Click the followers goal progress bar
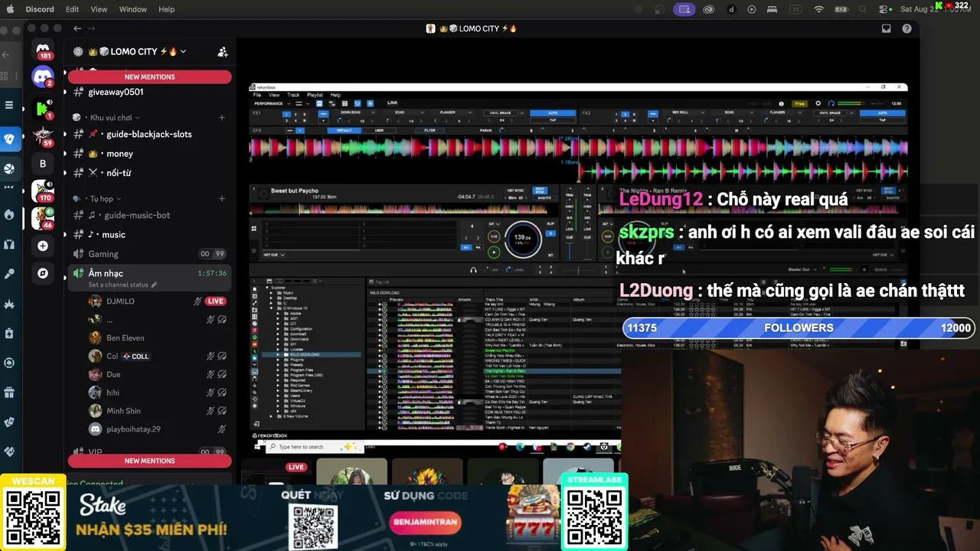The width and height of the screenshot is (980, 551). pos(799,328)
